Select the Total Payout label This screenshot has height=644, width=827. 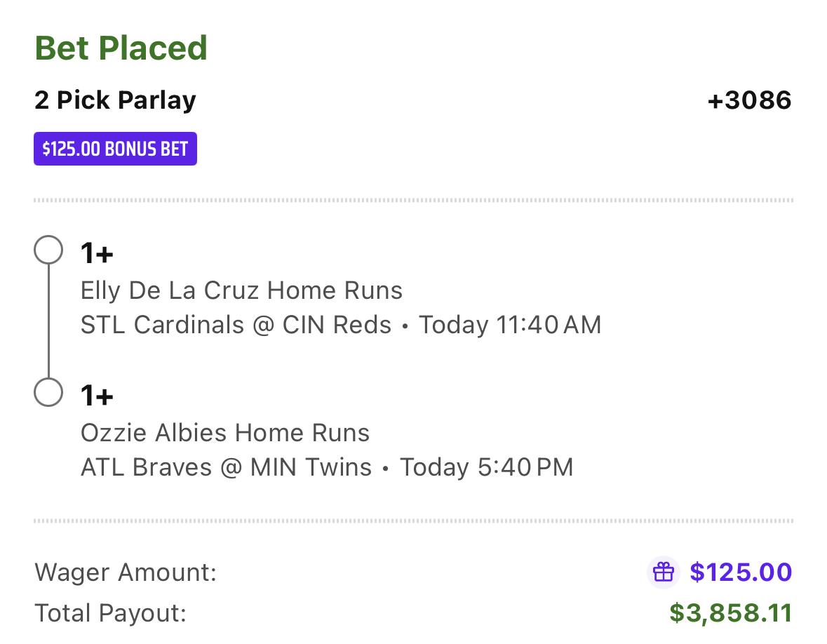(x=111, y=613)
